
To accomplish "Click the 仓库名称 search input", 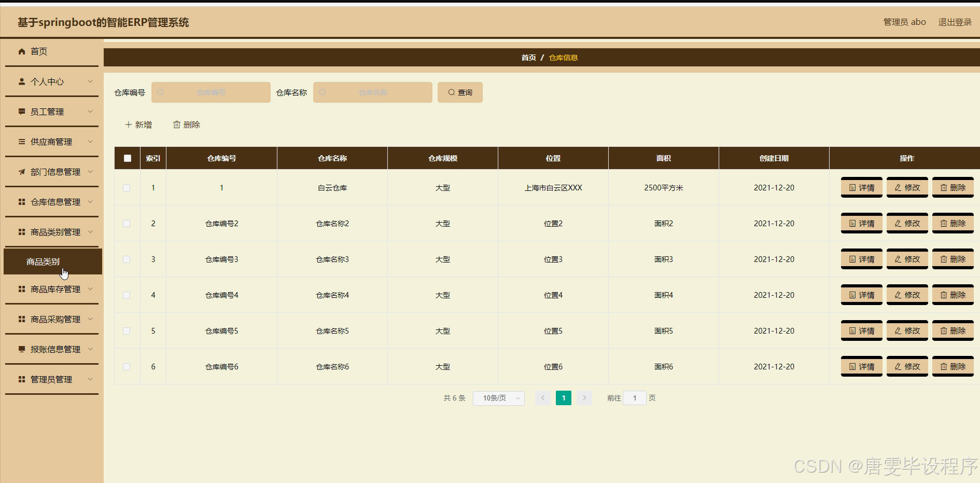I will [x=373, y=92].
